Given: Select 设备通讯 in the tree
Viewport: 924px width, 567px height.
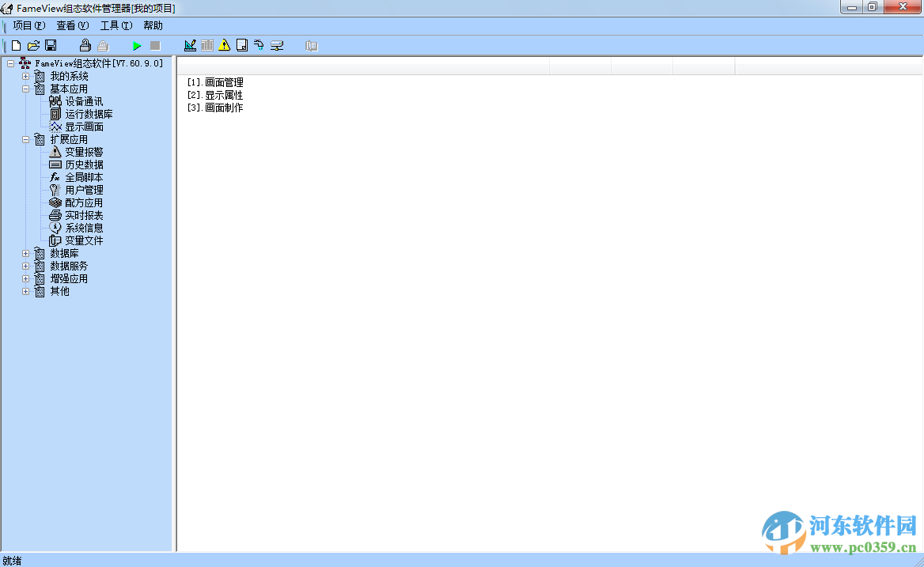Looking at the screenshot, I should point(84,101).
